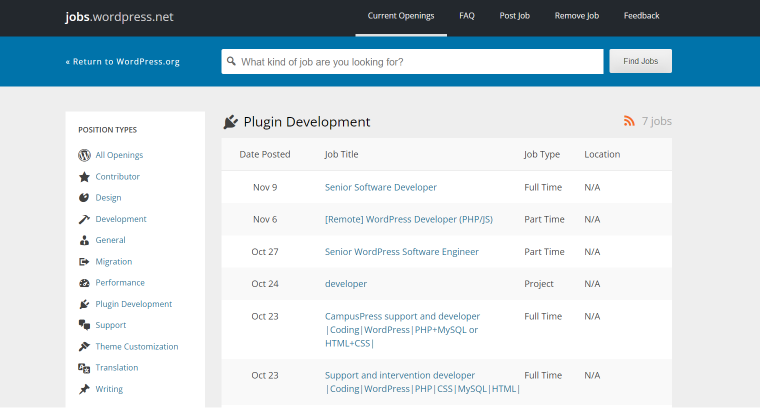Click the hammer icon beside Development
Viewport: 760px width, 408px height.
point(84,219)
